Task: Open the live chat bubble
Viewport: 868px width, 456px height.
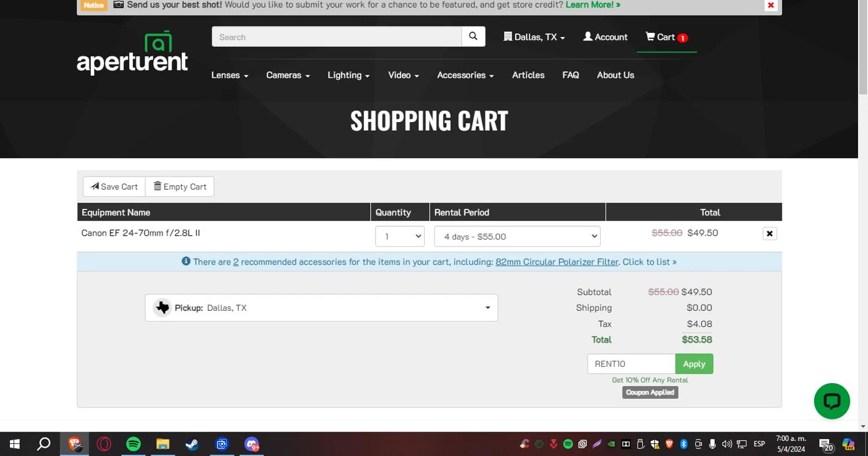Action: click(x=832, y=401)
